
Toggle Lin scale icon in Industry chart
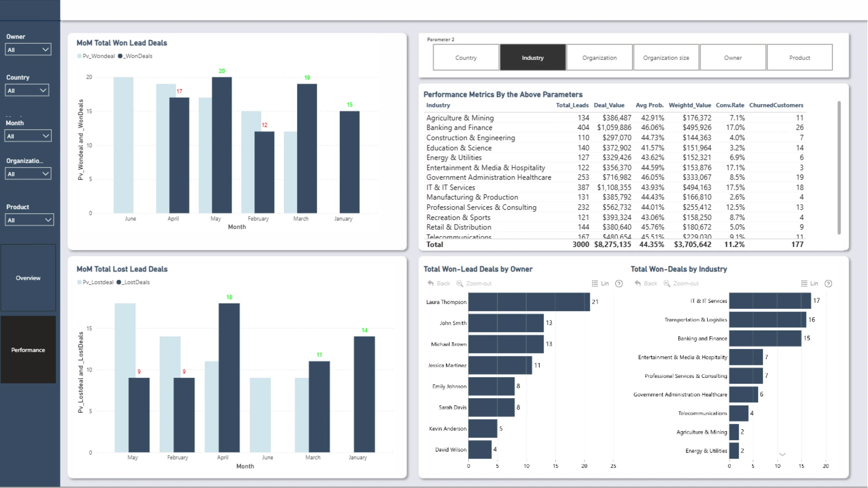804,283
